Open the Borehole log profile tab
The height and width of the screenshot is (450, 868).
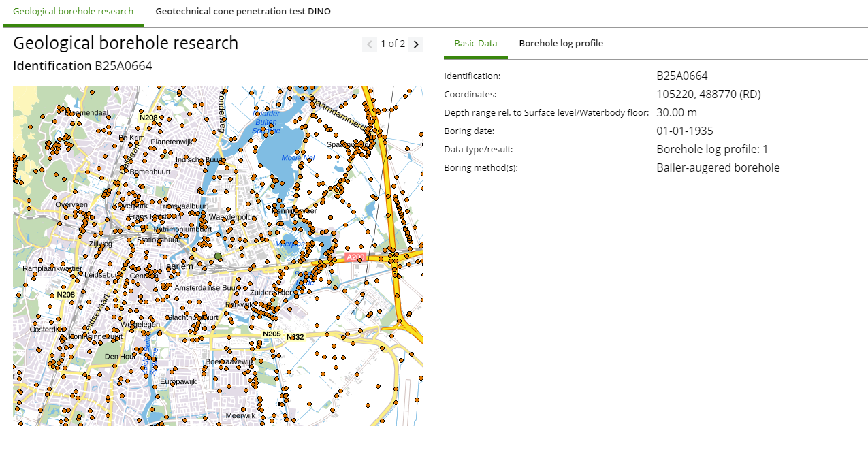tap(561, 44)
